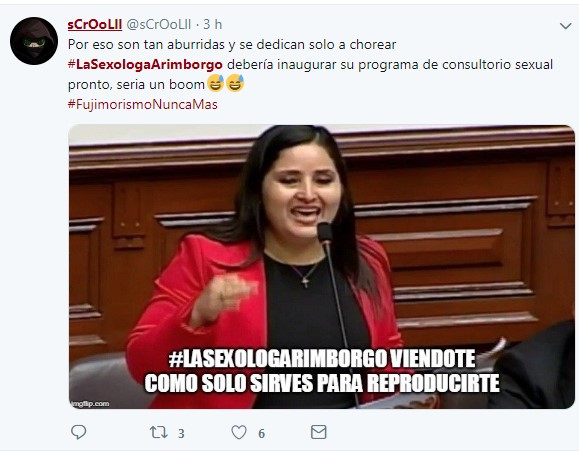Like the tweet with the heart icon

click(x=239, y=432)
